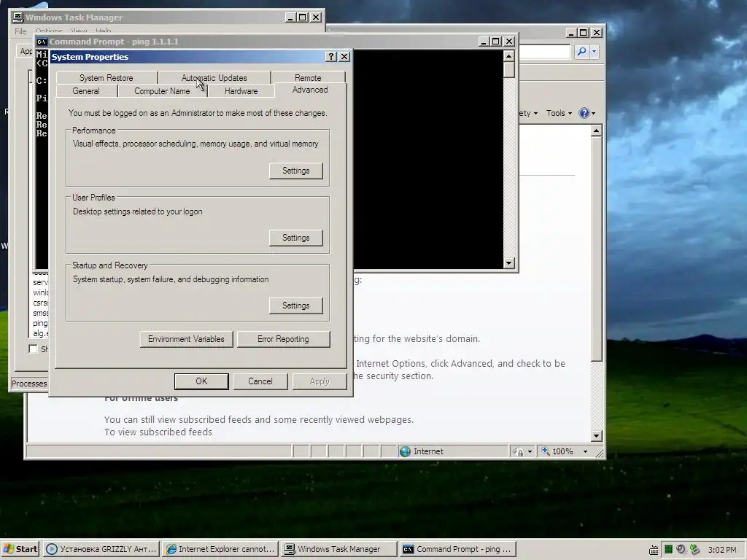
Task: Go to the General tab
Action: 86,91
